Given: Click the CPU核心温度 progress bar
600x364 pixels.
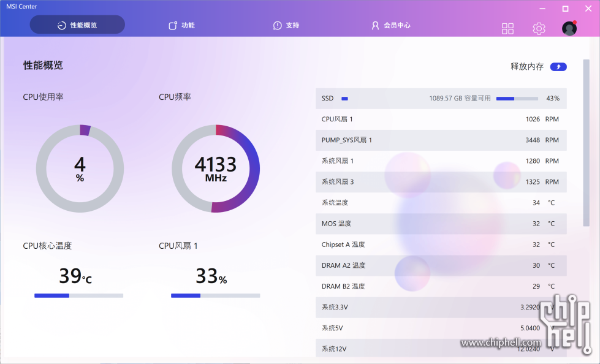Looking at the screenshot, I should click(79, 295).
